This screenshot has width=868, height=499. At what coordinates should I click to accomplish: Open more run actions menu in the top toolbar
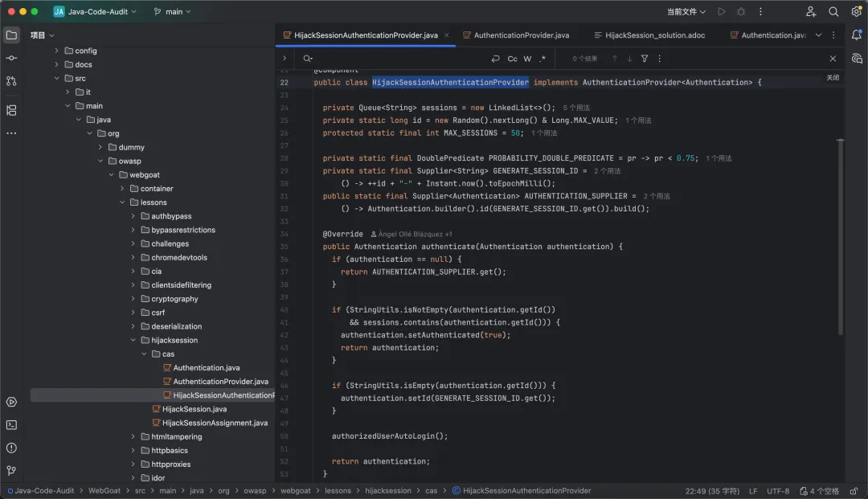coord(760,11)
